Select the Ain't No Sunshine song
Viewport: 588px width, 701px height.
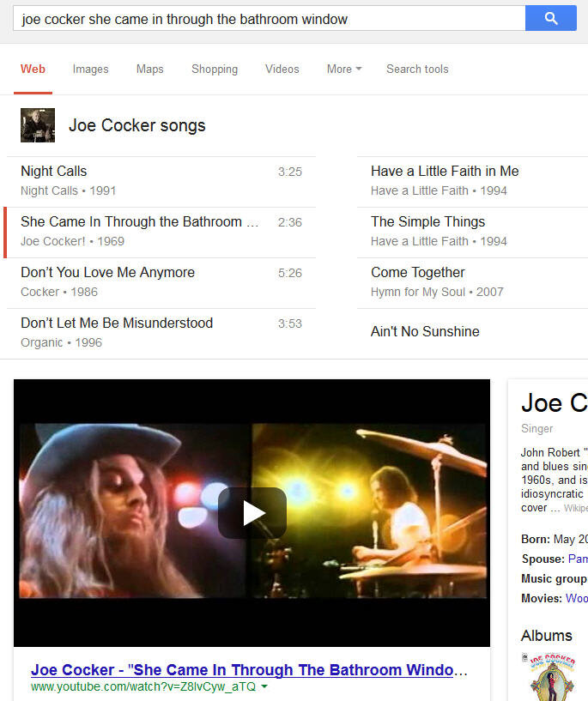(x=472, y=333)
